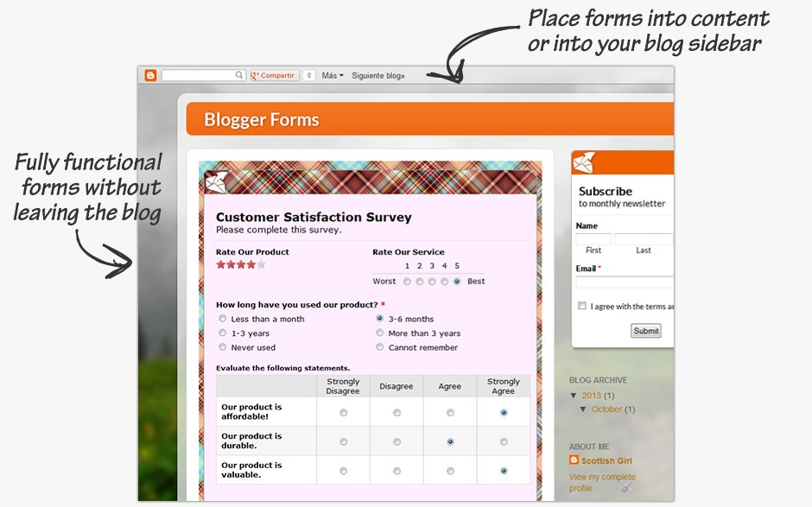Mark durable as Disagree
This screenshot has width=812, height=507.
(396, 441)
